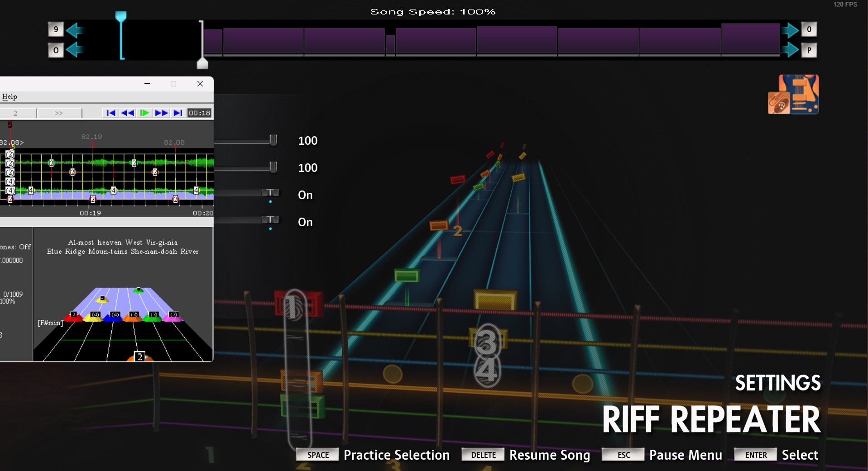Adjust the second slider set to 100
The image size is (868, 471).
[x=273, y=167]
